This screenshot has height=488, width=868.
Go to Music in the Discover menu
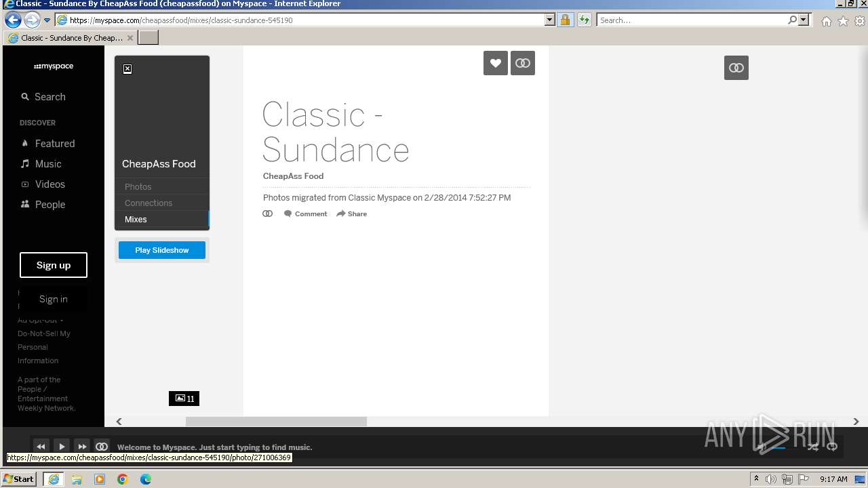coord(41,164)
